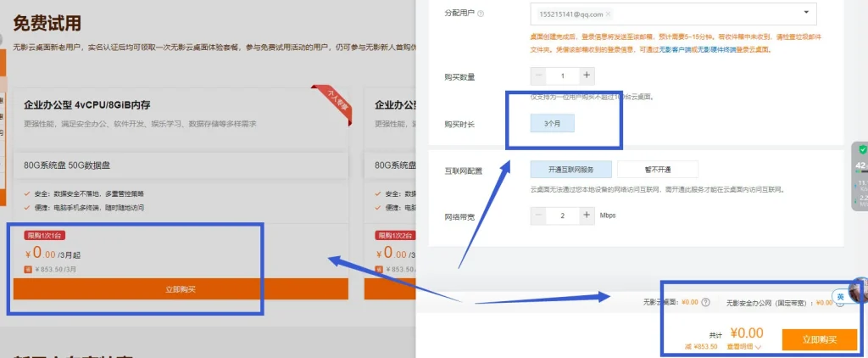Click the 英 input method indicator
Viewport: 868px width, 358px height.
pyautogui.click(x=840, y=297)
